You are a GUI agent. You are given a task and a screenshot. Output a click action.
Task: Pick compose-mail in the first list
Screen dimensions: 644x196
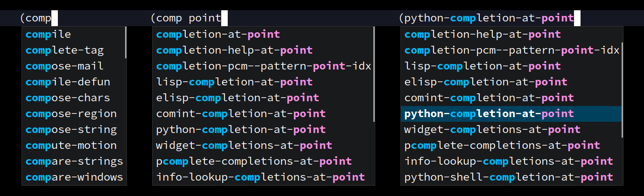click(x=74, y=66)
